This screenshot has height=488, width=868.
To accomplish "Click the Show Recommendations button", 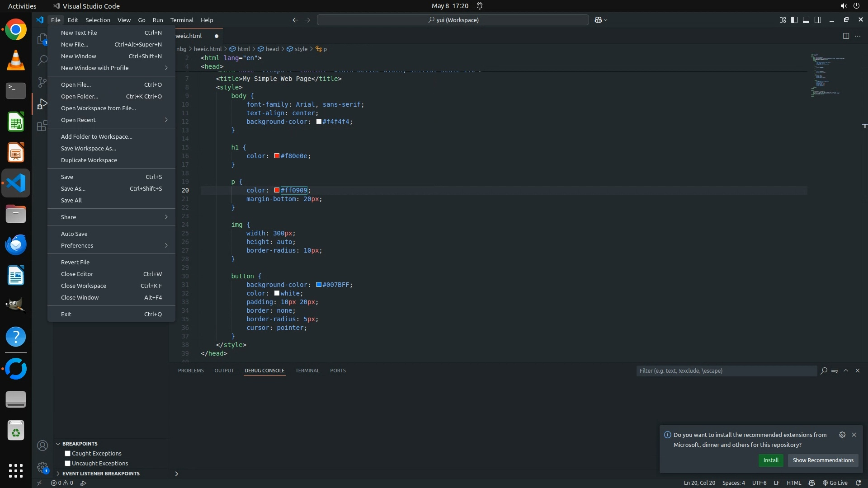I will [x=823, y=460].
